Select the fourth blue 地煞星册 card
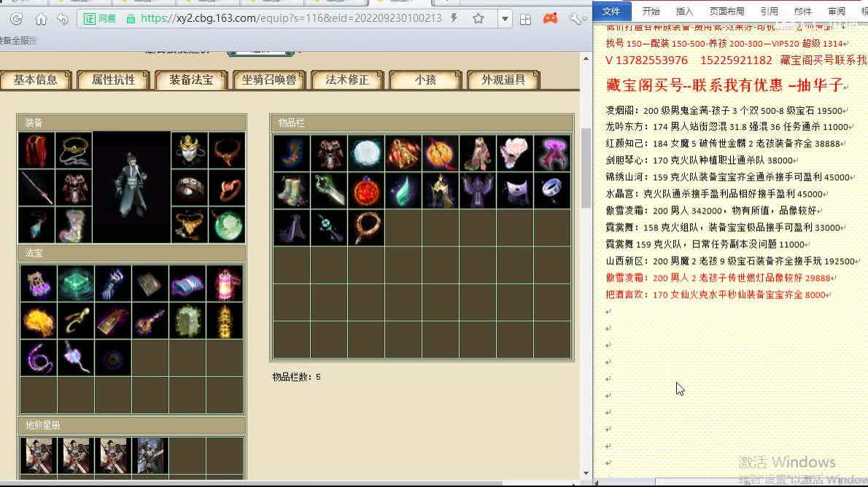The width and height of the screenshot is (868, 487). pos(150,456)
